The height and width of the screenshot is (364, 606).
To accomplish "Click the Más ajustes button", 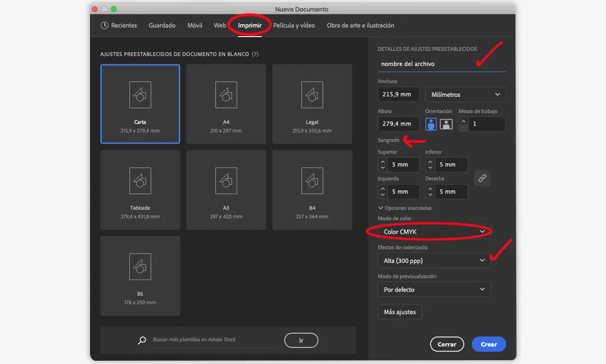I will click(400, 312).
